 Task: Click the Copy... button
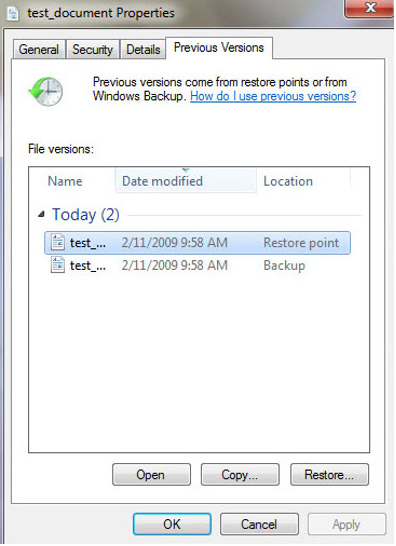coord(240,474)
